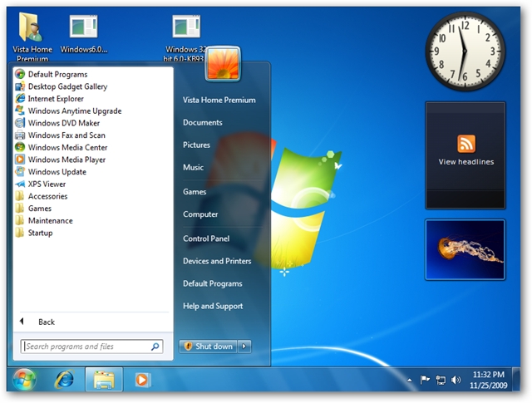Open Default Programs in the right pane

tap(213, 283)
